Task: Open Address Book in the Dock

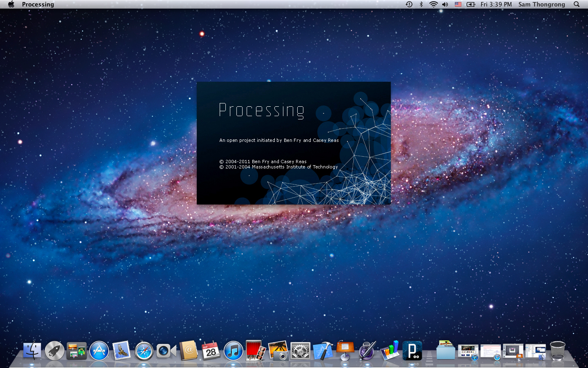Action: coord(189,351)
